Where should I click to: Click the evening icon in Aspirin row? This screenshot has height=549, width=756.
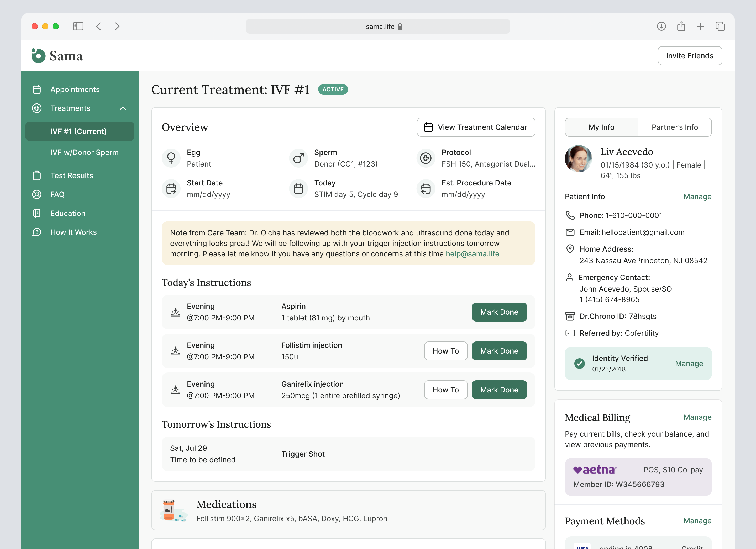coord(175,312)
